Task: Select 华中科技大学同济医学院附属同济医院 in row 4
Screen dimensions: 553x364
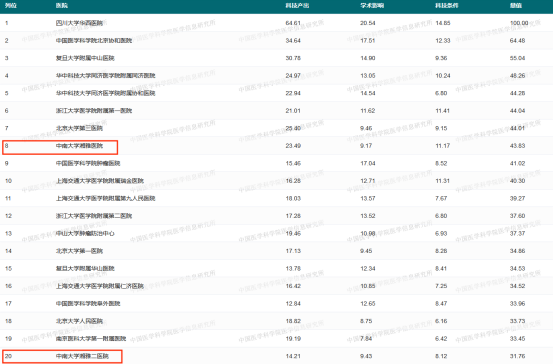Action: tap(105, 75)
